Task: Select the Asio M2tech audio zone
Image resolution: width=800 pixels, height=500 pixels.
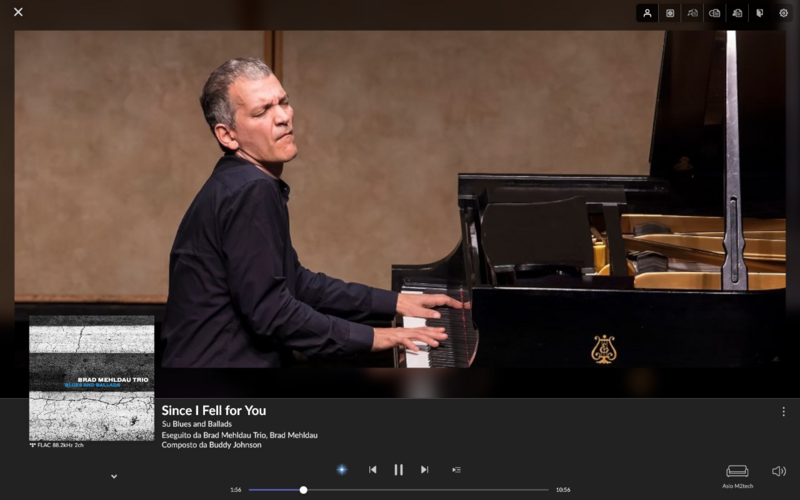Action: point(737,477)
